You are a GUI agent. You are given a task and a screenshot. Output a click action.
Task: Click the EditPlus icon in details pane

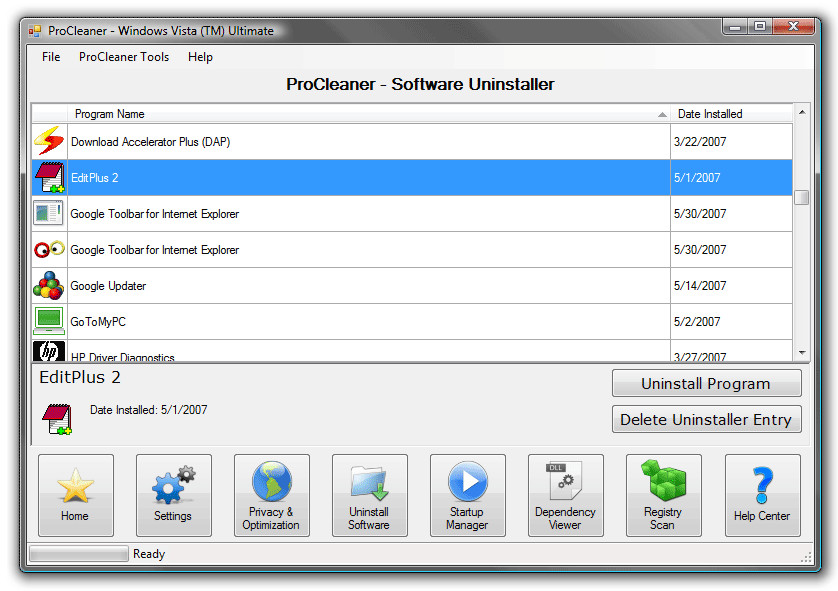pyautogui.click(x=57, y=419)
